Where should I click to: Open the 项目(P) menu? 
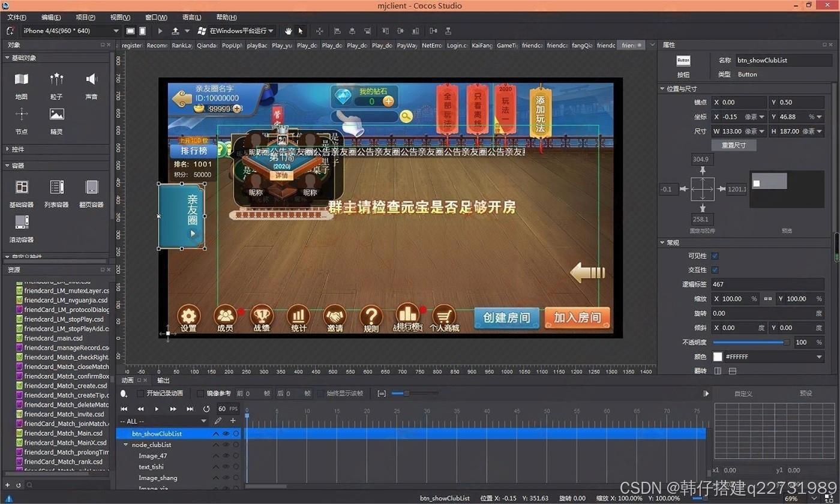pos(85,17)
